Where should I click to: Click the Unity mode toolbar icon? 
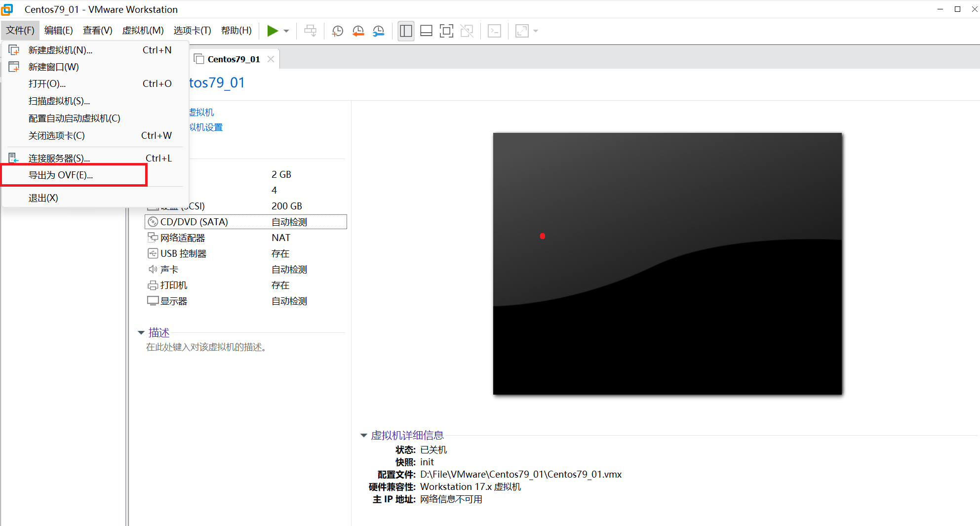[x=467, y=31]
